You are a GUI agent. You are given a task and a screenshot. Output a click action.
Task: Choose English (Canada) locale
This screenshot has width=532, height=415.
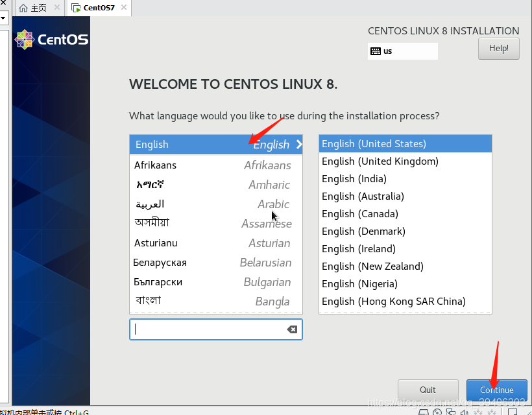click(405, 214)
